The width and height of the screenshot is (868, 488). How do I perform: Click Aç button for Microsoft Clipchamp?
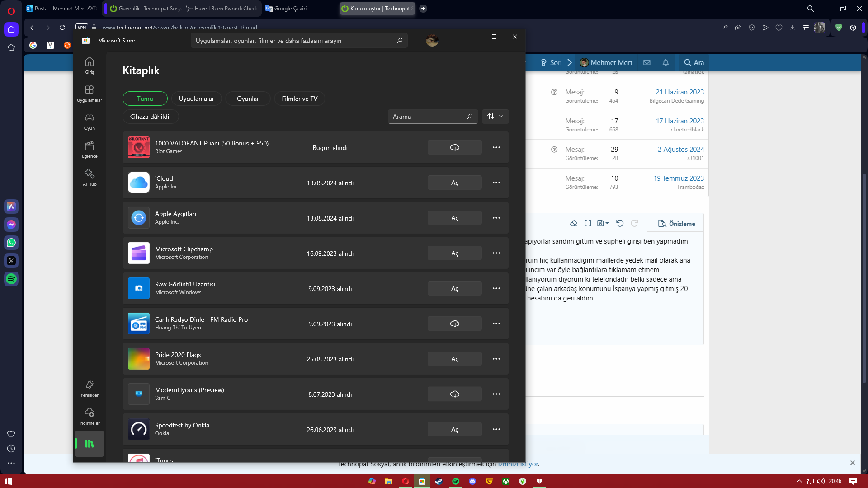point(454,253)
